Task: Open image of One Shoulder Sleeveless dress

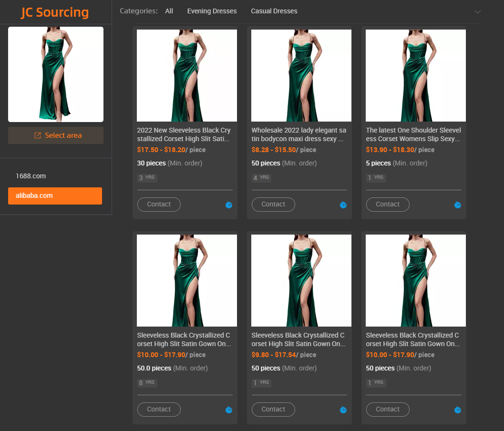Action: point(416,75)
